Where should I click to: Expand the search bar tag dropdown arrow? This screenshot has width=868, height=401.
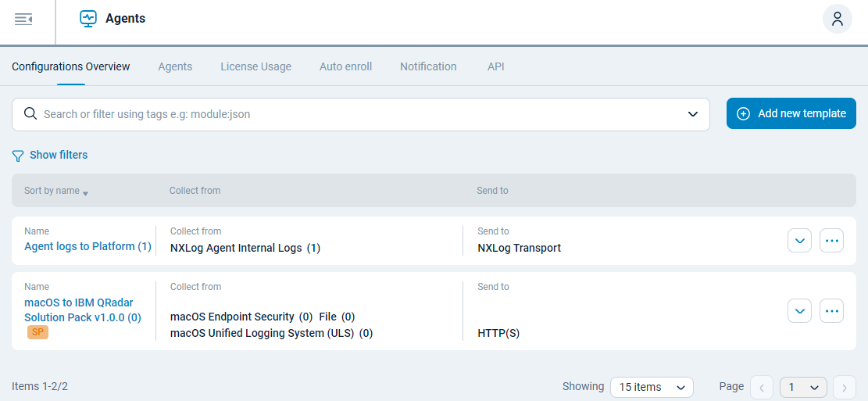[692, 114]
